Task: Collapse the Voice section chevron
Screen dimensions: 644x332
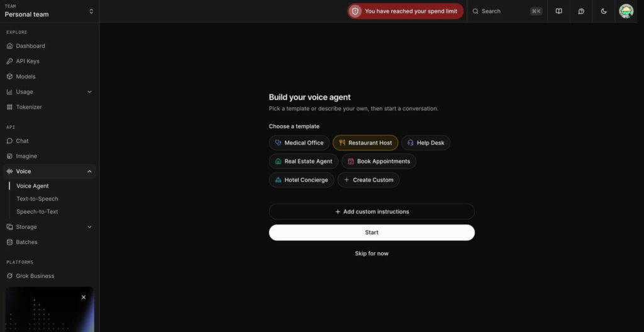Action: pyautogui.click(x=89, y=171)
